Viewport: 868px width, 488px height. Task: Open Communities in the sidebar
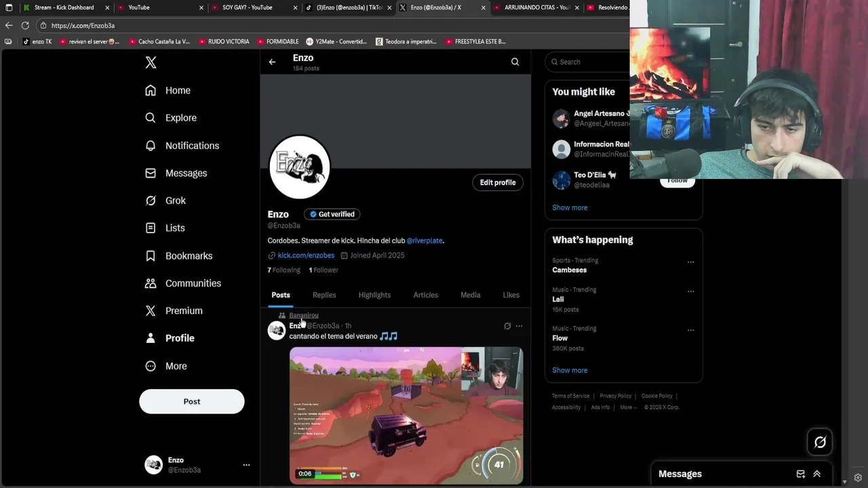pos(183,283)
